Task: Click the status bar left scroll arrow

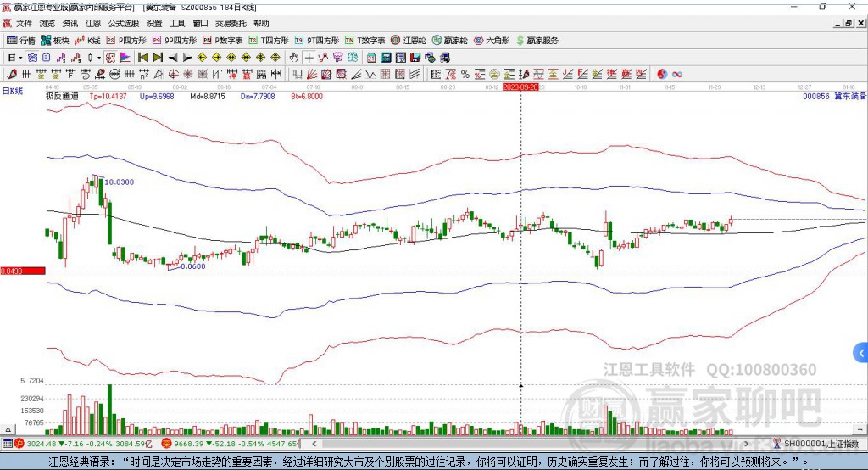Action: (314, 444)
